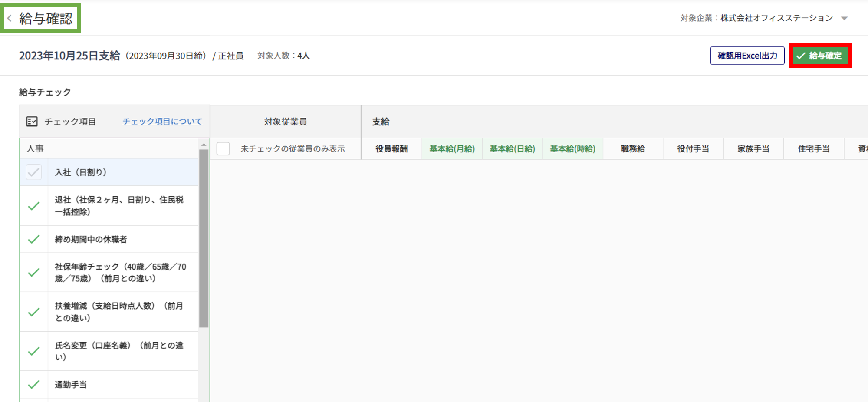This screenshot has height=402, width=868.
Task: Open the 対象企業 company dropdown arrow
Action: 844,18
